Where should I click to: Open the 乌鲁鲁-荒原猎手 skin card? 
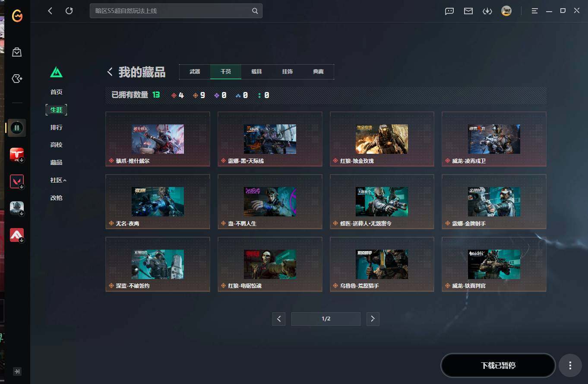point(382,264)
